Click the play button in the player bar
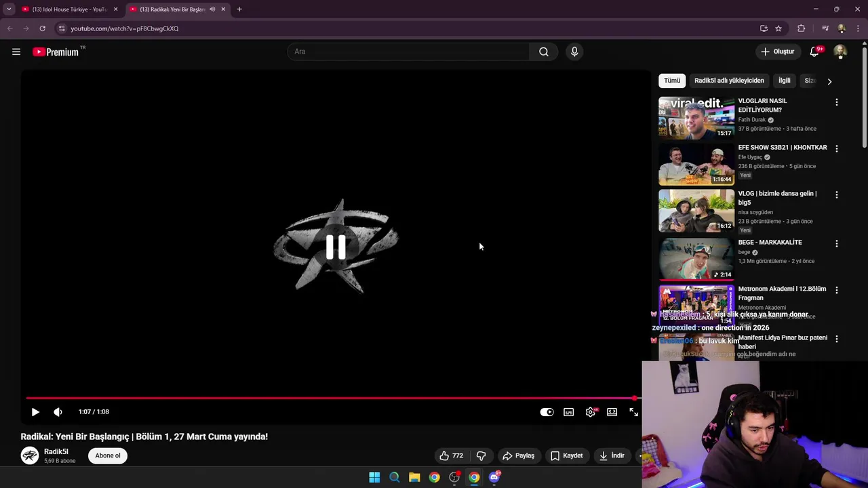 coord(35,412)
